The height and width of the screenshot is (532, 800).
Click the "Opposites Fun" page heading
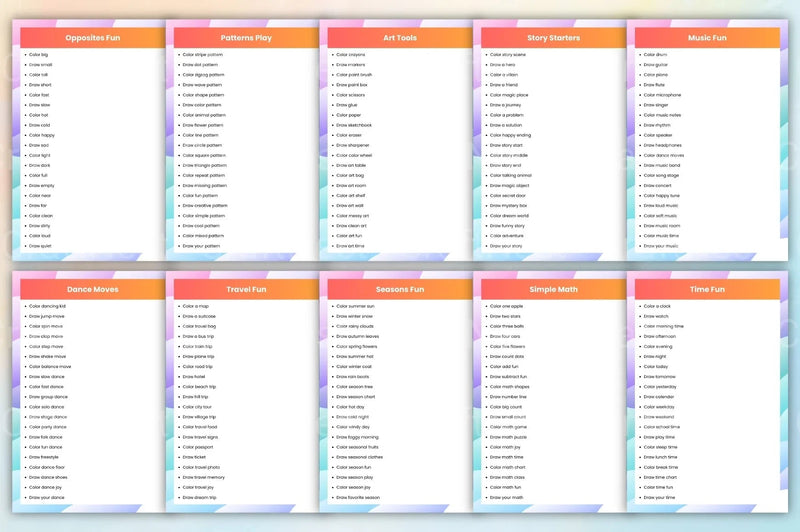(92, 38)
